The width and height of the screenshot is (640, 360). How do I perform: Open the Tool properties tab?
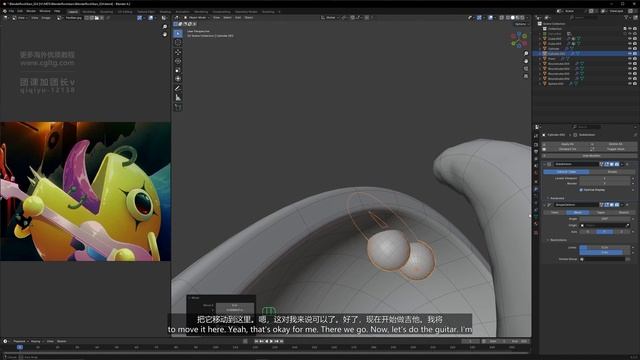point(536,136)
